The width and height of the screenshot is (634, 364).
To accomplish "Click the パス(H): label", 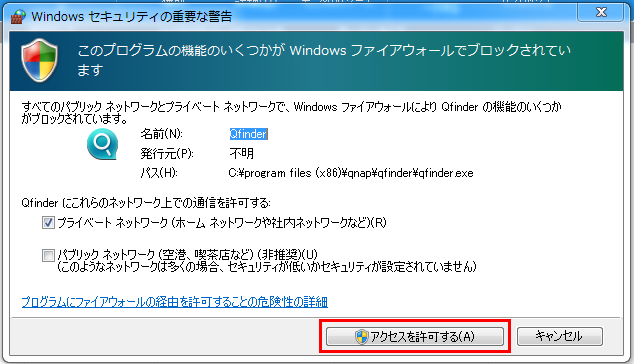I will (x=159, y=173).
